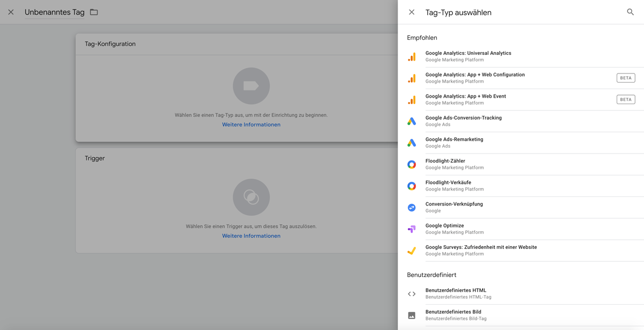Screen dimensions: 644x330
Task: Choose Google Ads-Remarketing tag type
Action: tap(521, 142)
